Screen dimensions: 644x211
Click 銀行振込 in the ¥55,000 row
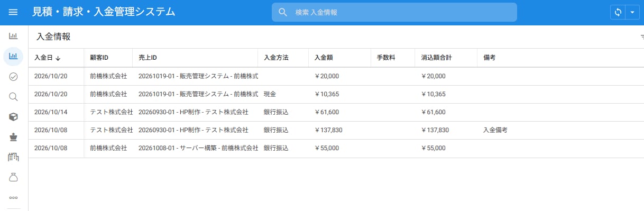coord(276,148)
